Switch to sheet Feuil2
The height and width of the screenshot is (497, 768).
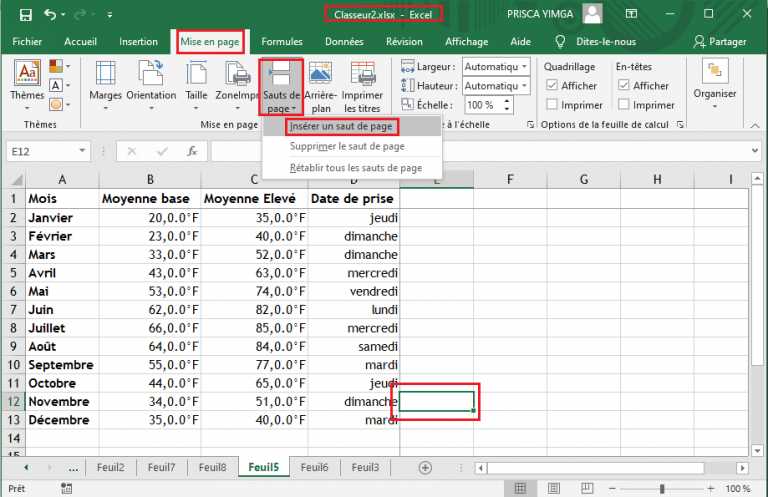click(110, 467)
